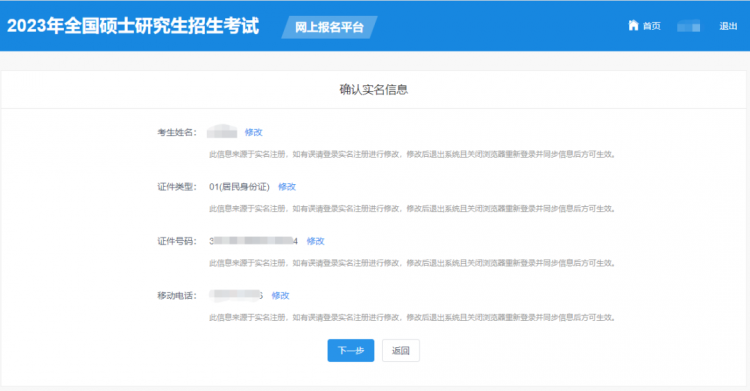750x391 pixels.
Task: Click 修改 next to 考生姓名
Action: tap(254, 132)
